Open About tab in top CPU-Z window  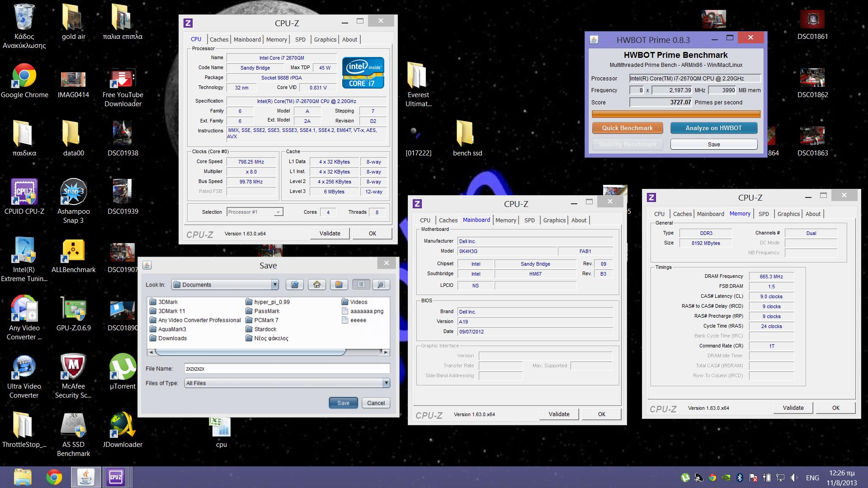point(349,39)
